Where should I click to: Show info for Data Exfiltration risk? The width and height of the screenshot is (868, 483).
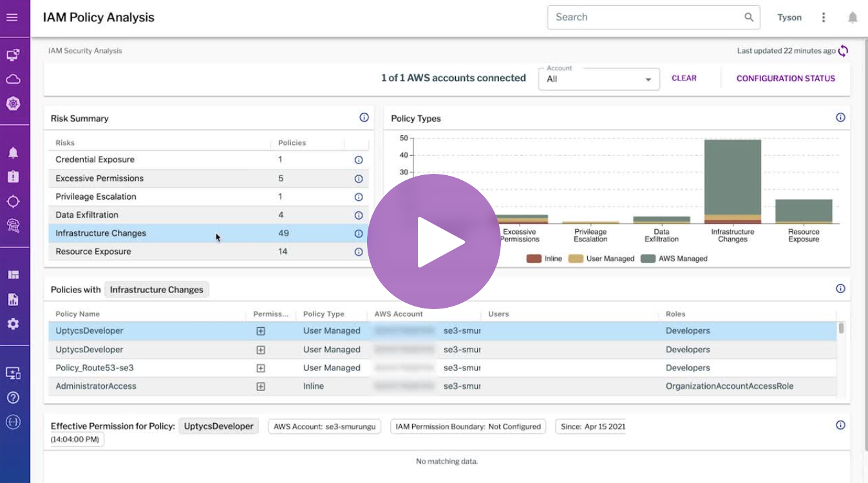[x=359, y=216]
